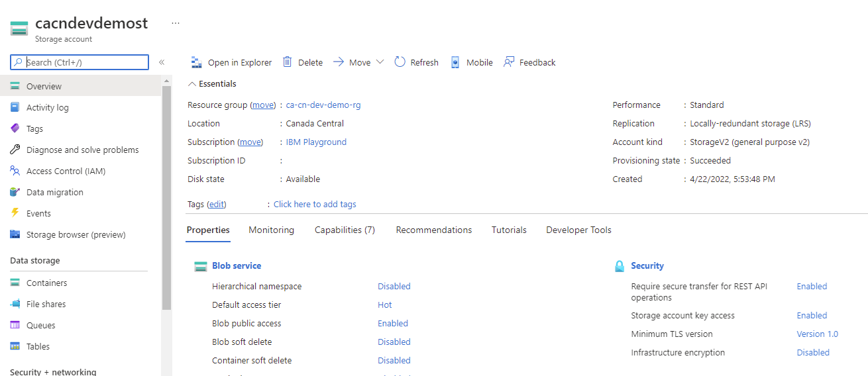The height and width of the screenshot is (376, 868).
Task: Switch to the Monitoring tab
Action: (x=271, y=230)
